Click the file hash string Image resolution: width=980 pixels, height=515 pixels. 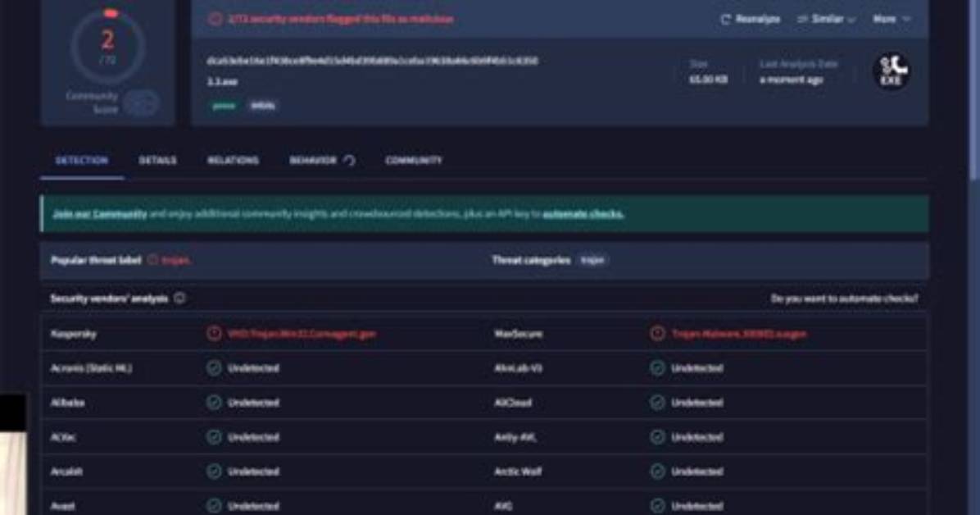click(373, 61)
